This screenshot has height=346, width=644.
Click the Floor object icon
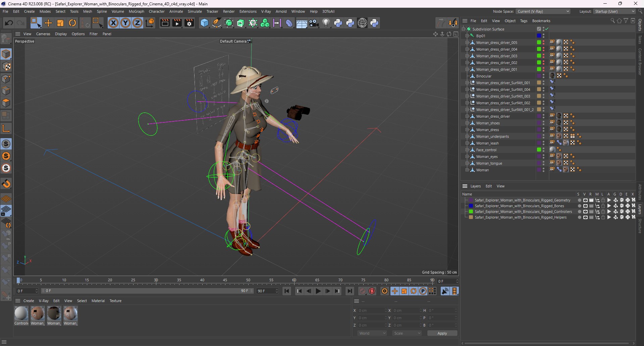point(302,23)
